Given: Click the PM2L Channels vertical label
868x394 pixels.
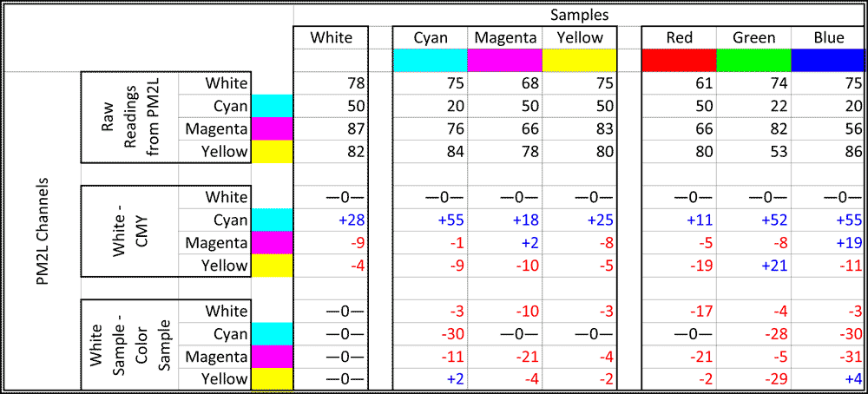Looking at the screenshot, I should [40, 231].
